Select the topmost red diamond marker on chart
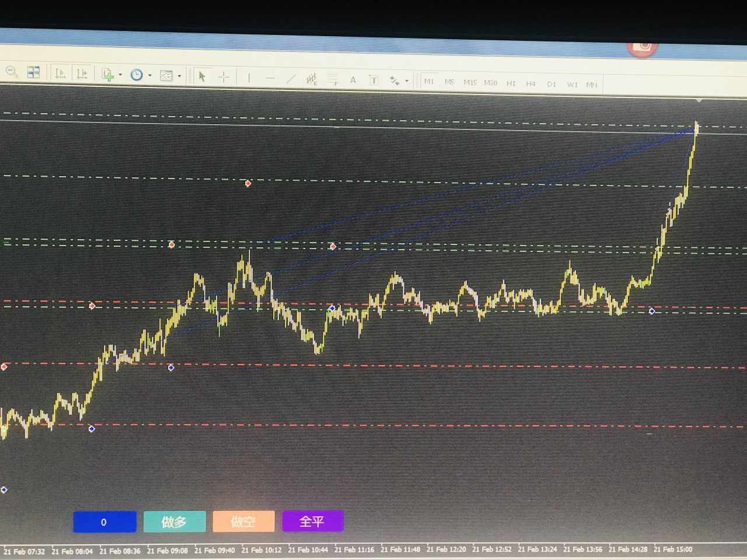The height and width of the screenshot is (560, 747). [248, 183]
